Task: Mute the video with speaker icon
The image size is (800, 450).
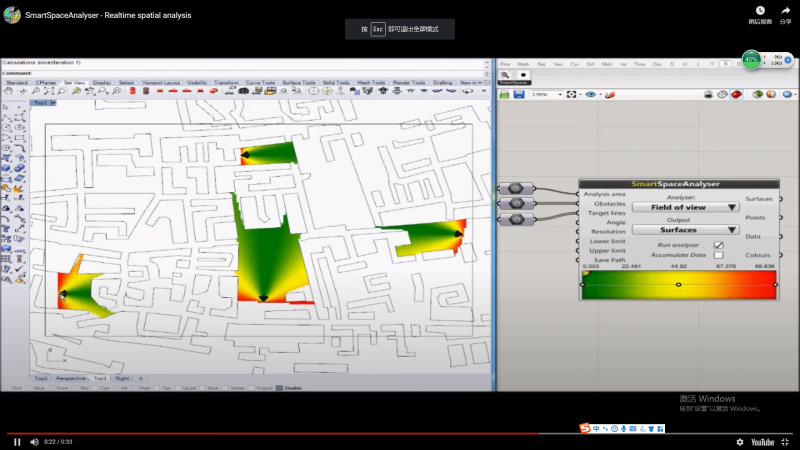Action: [x=34, y=442]
